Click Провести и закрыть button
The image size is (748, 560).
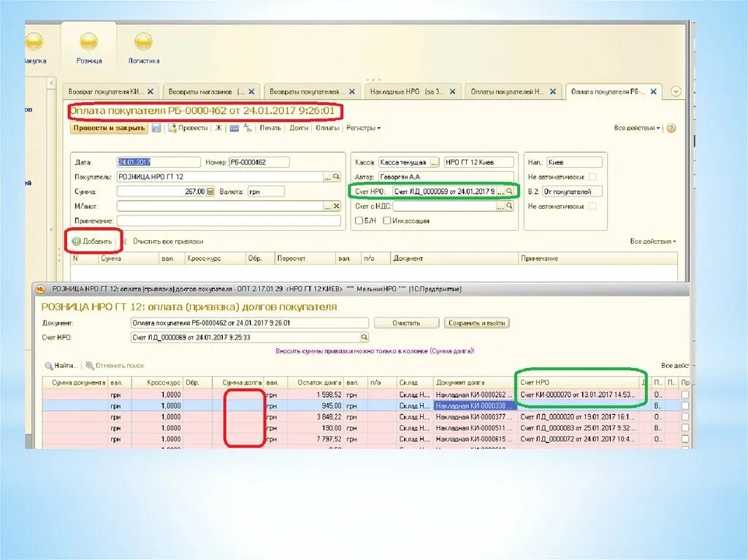(110, 128)
